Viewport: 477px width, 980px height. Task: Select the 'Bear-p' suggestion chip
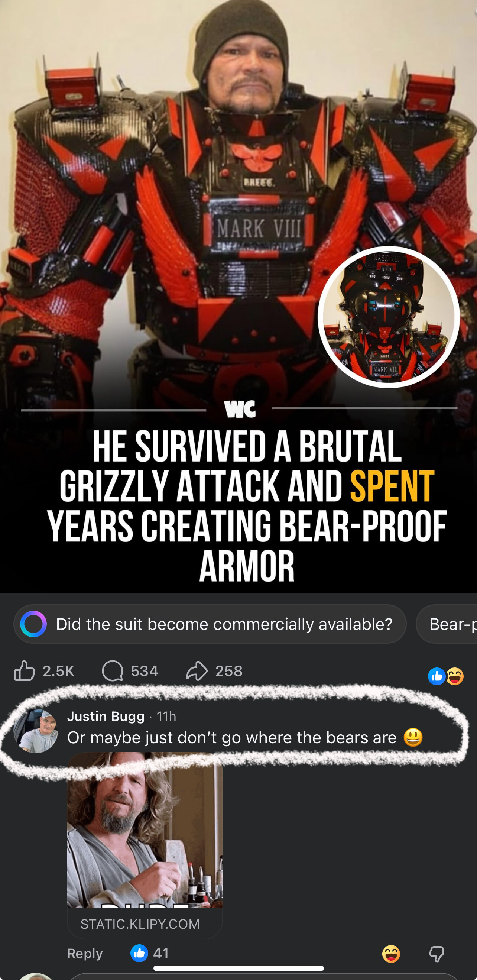447,624
